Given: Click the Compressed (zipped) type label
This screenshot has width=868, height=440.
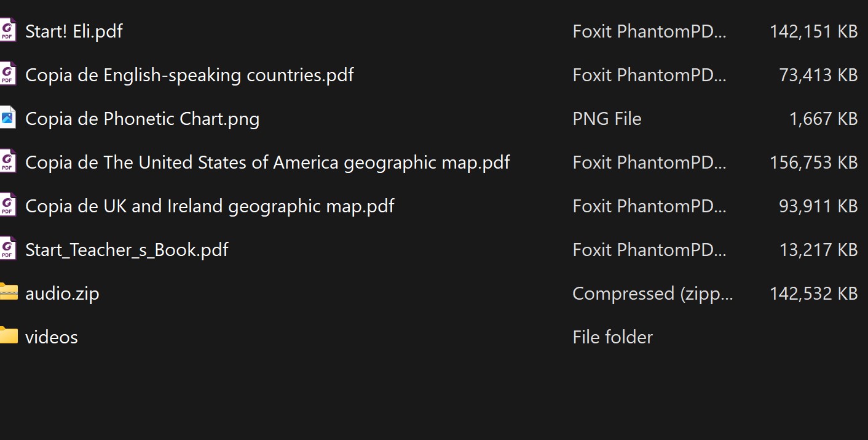Looking at the screenshot, I should (x=652, y=294).
